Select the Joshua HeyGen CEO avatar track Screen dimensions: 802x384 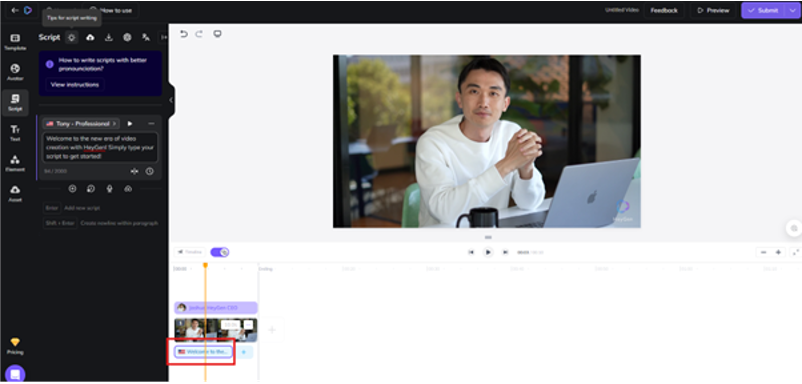[x=215, y=308]
